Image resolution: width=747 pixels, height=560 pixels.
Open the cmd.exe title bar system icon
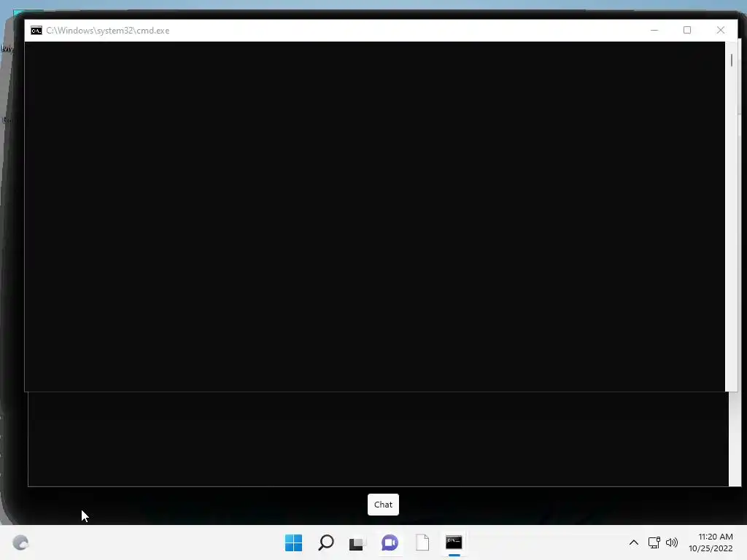36,31
